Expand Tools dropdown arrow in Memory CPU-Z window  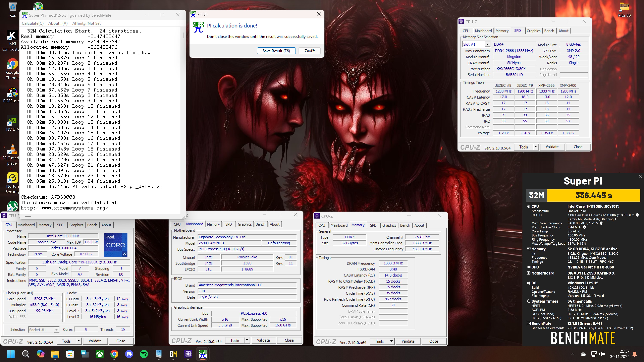[391, 341]
